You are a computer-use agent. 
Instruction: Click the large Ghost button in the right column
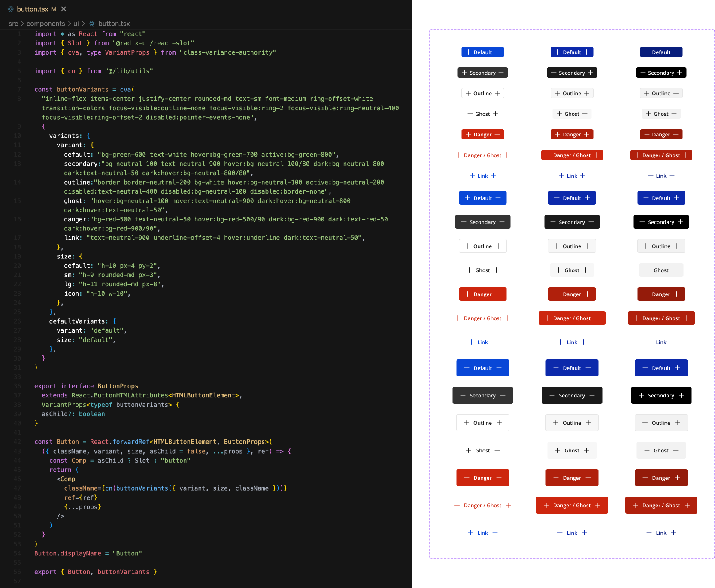(661, 450)
